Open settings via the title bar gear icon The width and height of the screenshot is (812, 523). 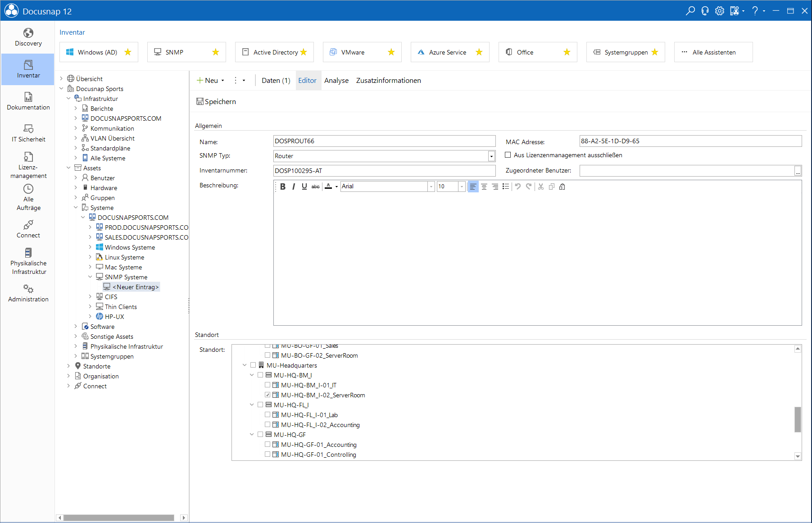(x=720, y=11)
